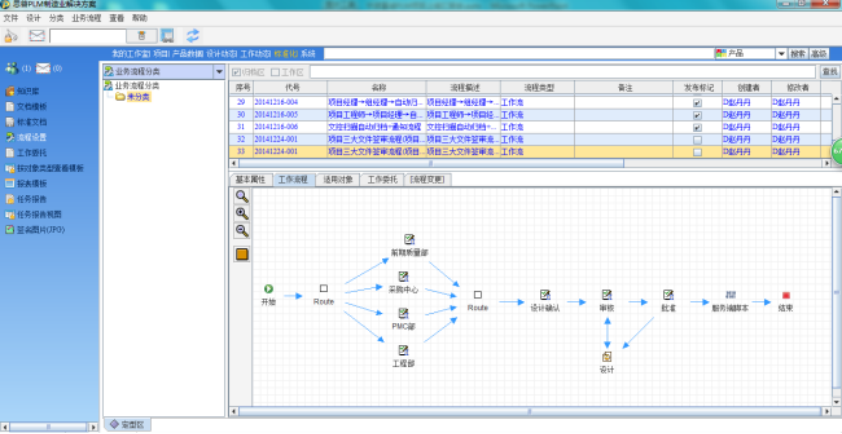This screenshot has width=842, height=434.
Task: Toggle release checkbox for row 30
Action: (697, 115)
